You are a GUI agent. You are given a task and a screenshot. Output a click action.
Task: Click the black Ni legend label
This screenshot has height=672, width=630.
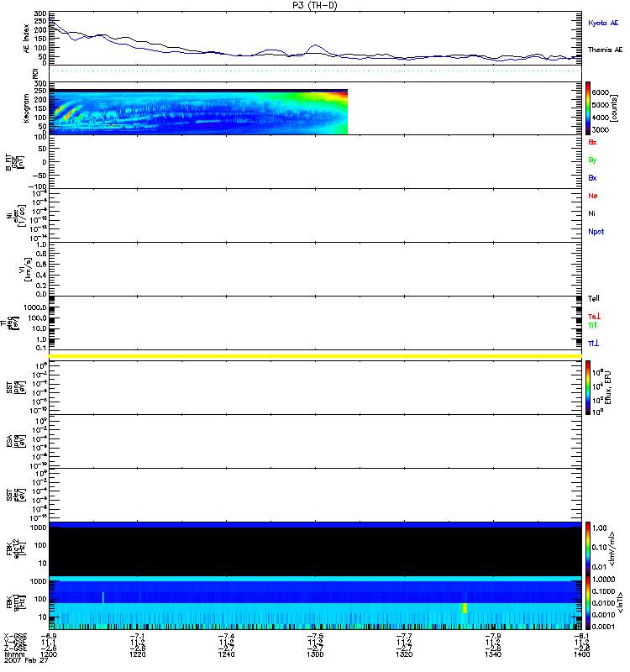tap(591, 213)
